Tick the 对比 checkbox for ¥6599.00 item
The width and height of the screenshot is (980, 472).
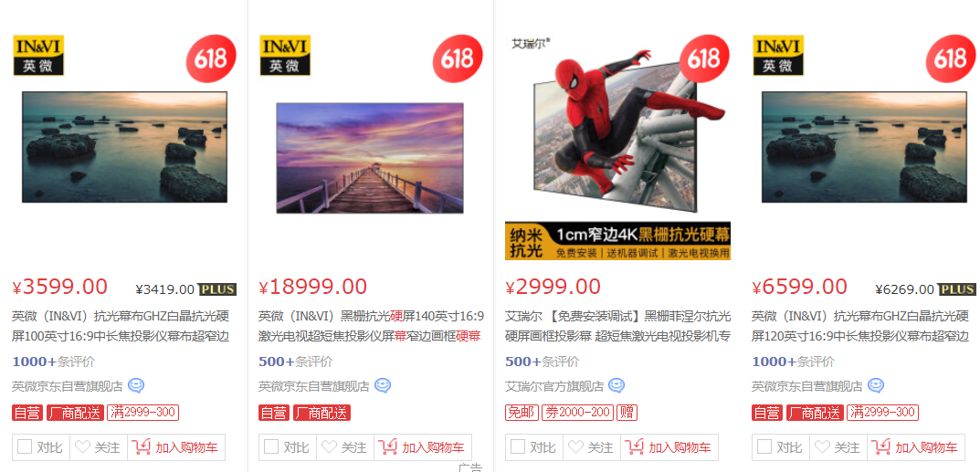pos(764,446)
